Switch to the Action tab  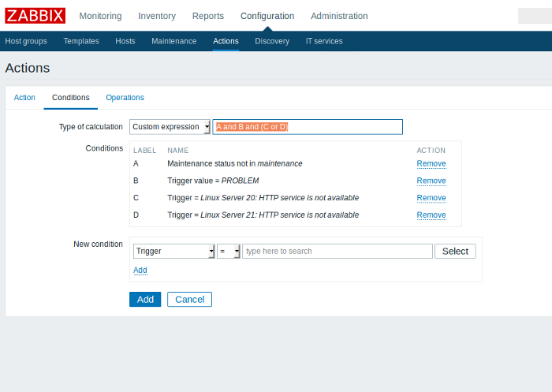(24, 98)
